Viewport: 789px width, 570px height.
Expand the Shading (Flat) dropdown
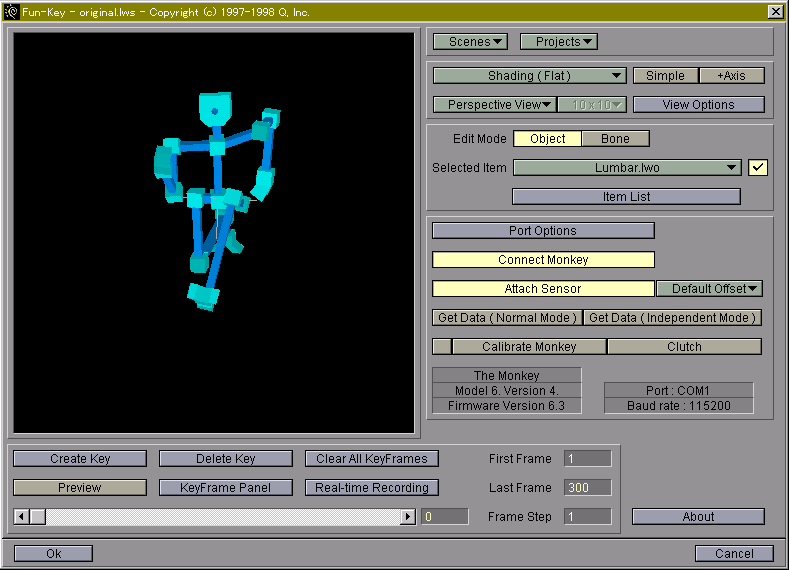[x=529, y=76]
